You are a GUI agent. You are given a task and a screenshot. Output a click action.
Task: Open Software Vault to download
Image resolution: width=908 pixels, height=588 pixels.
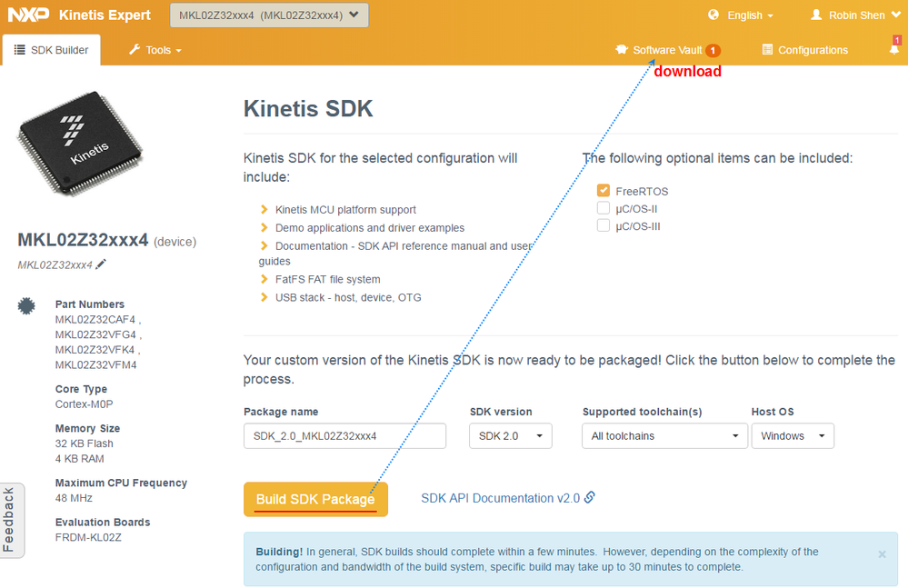[667, 50]
